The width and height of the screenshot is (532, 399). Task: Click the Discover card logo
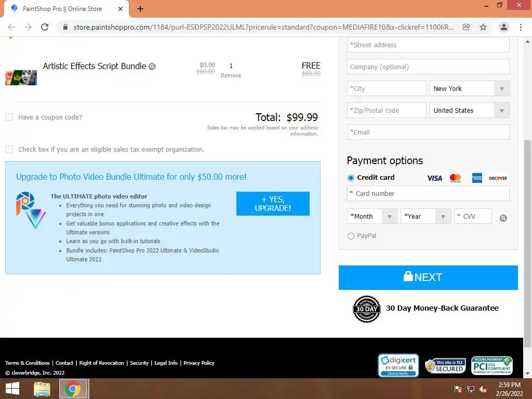pyautogui.click(x=498, y=178)
